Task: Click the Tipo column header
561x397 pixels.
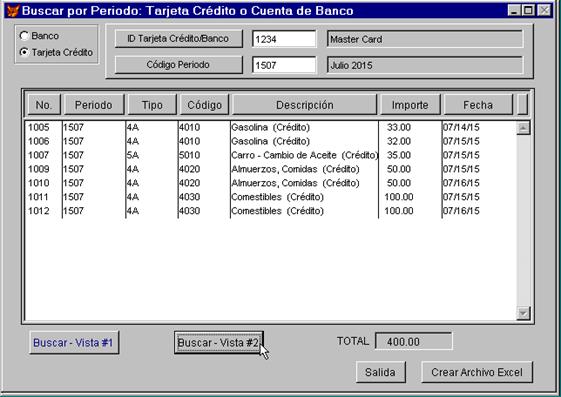Action: (x=152, y=105)
